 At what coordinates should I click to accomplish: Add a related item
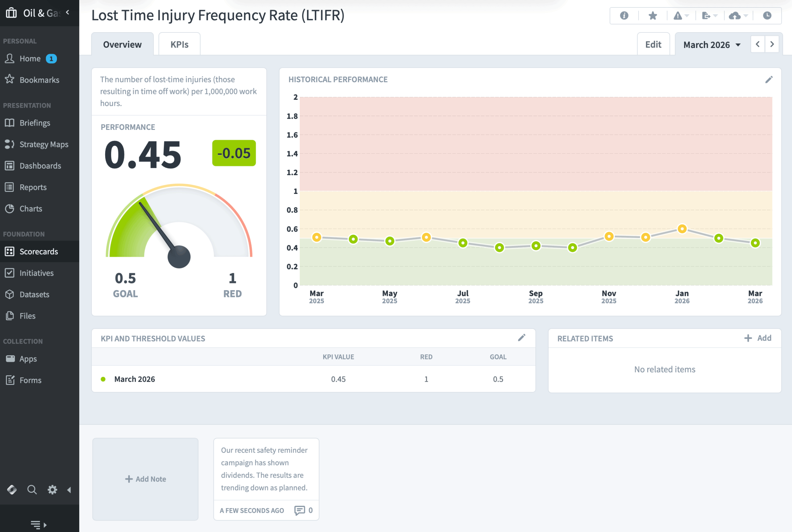(758, 338)
